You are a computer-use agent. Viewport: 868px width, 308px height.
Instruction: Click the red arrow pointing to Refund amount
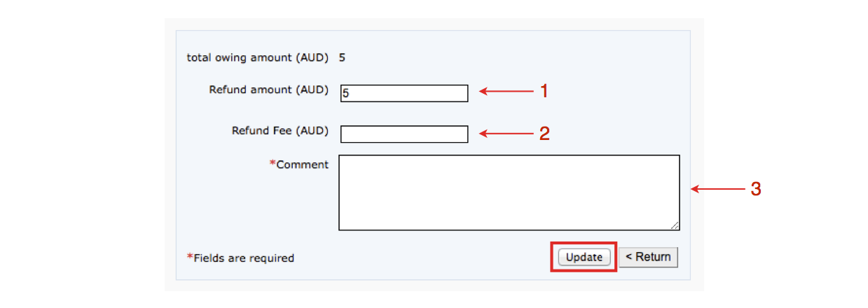(506, 91)
